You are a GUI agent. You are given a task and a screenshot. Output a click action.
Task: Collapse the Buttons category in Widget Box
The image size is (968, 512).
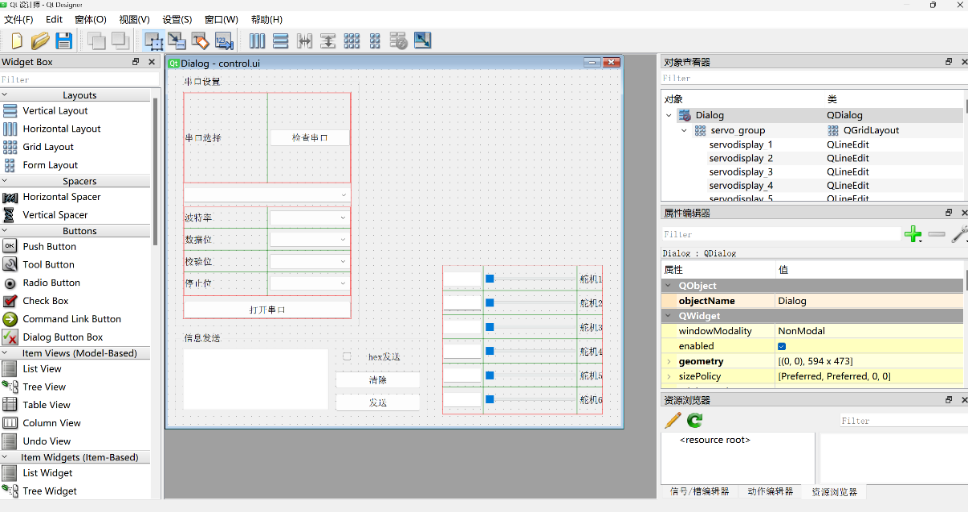click(x=5, y=230)
